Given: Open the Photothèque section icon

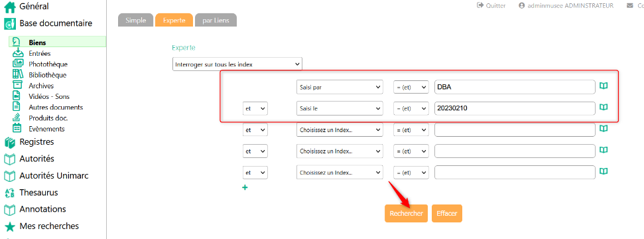Looking at the screenshot, I should (x=18, y=64).
